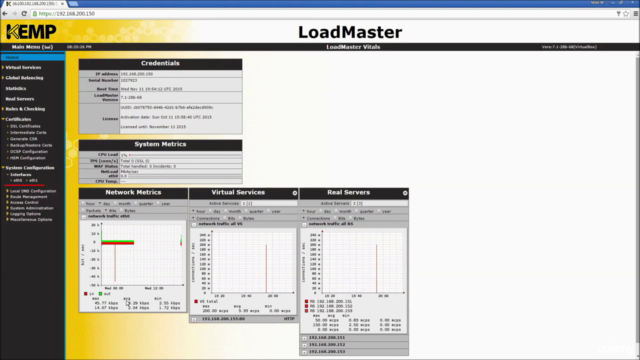Open Miscellaneous Options submenu
This screenshot has width=640, height=360.
coord(31,220)
